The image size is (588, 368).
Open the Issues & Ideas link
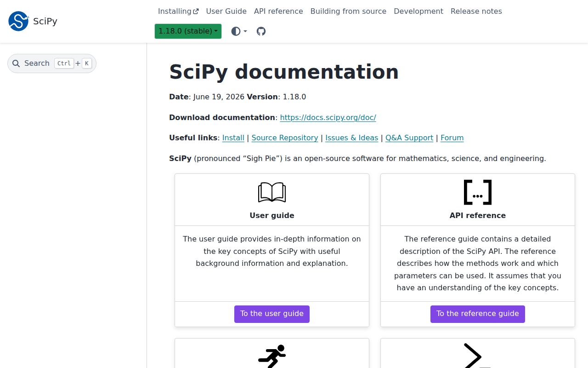tap(352, 138)
